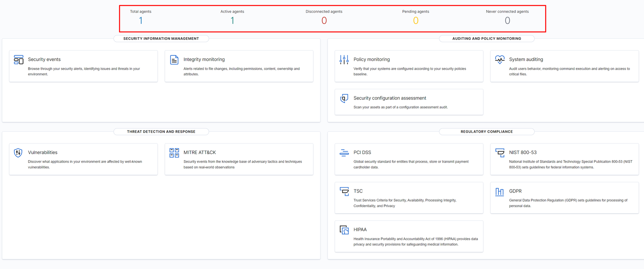Click the 'General Data Protection Regulation' description

pyautogui.click(x=568, y=203)
